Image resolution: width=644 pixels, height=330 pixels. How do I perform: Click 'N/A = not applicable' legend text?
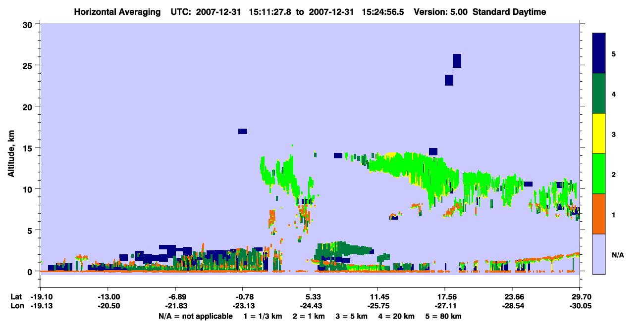195,316
